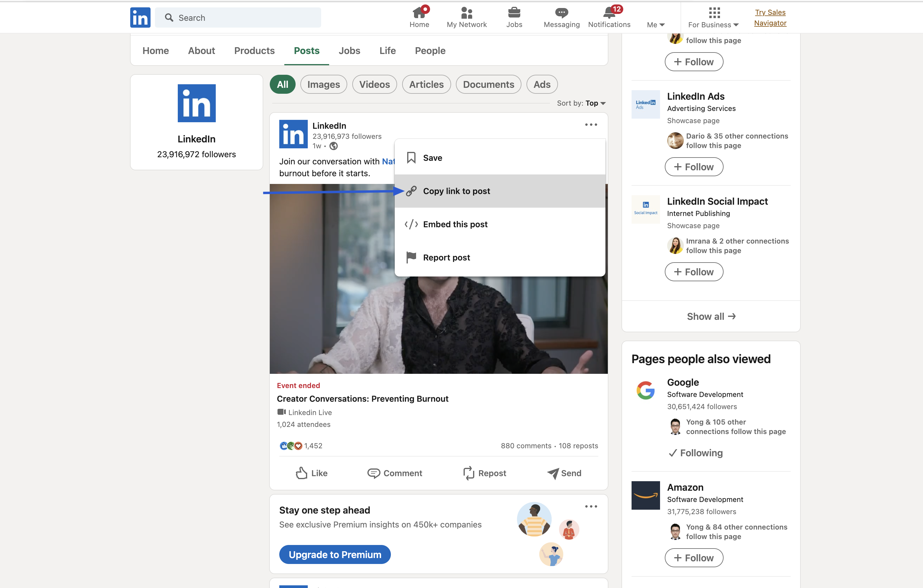Expand the Me profile dropdown
Image resolution: width=923 pixels, height=588 pixels.
pos(655,25)
